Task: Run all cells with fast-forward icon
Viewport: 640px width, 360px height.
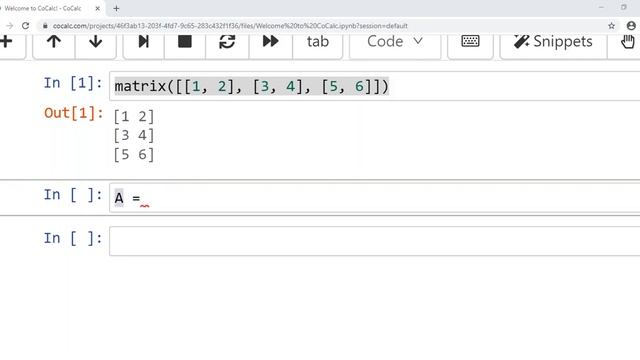Action: 270,42
